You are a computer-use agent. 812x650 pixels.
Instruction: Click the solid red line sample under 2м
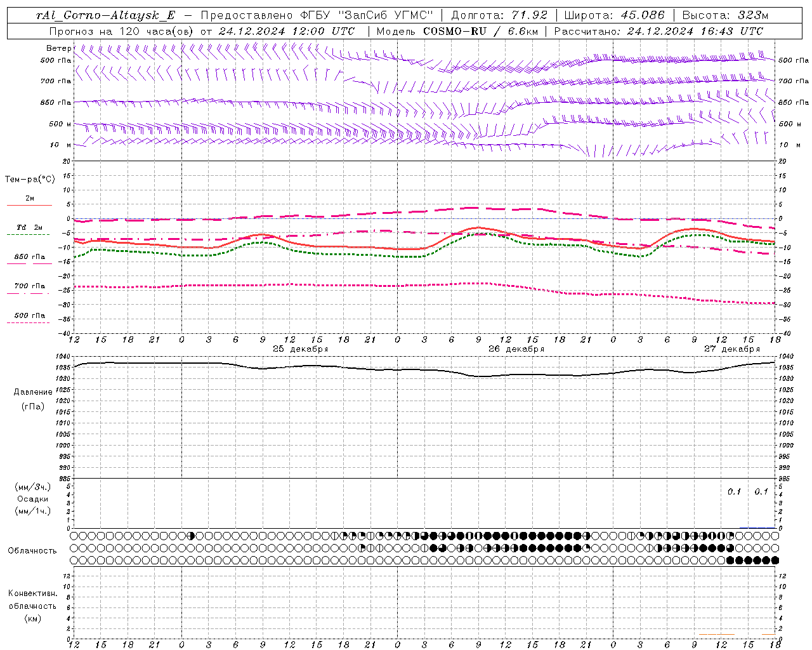tap(29, 205)
